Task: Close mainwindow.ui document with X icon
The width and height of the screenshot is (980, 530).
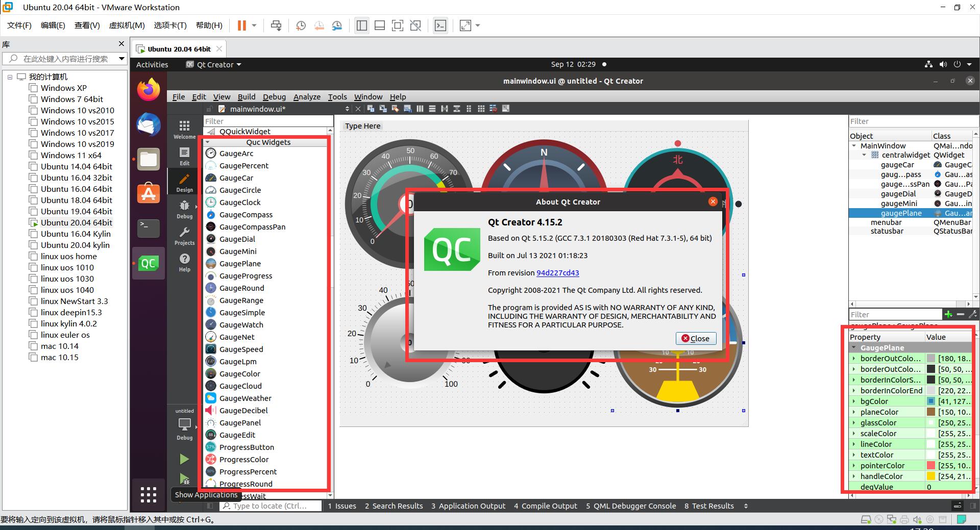Action: click(x=358, y=109)
